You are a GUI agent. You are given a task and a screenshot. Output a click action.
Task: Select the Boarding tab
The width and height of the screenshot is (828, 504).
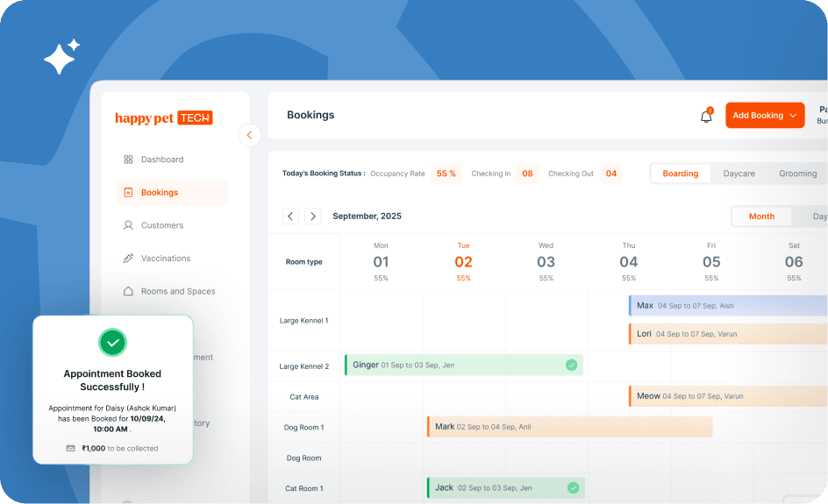pos(680,174)
